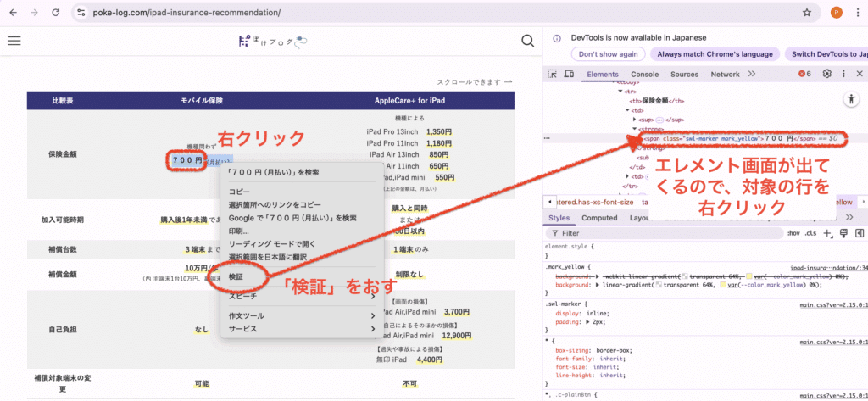Show more DevTools panels chevron next to Network
The image size is (868, 401).
(751, 74)
